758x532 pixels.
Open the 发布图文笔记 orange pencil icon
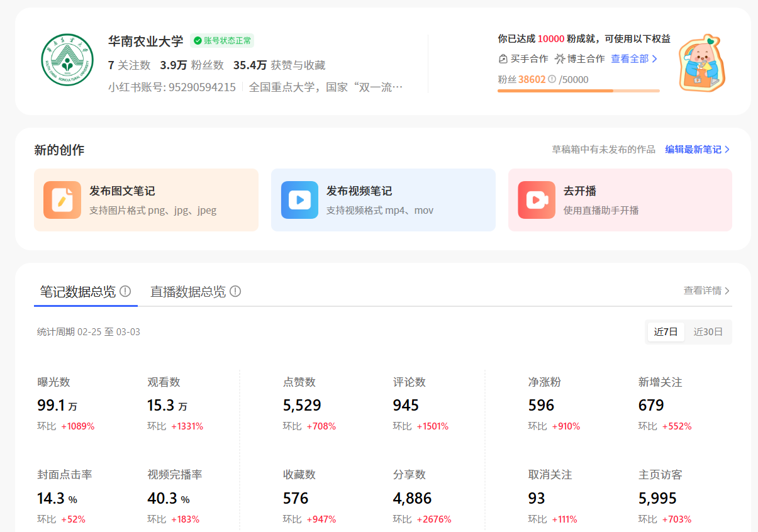[x=62, y=200]
